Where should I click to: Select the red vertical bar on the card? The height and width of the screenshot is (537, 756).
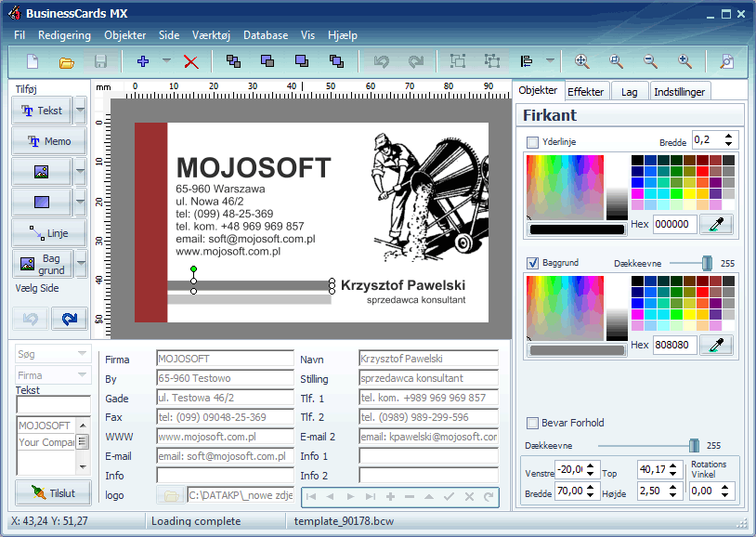tap(150, 222)
